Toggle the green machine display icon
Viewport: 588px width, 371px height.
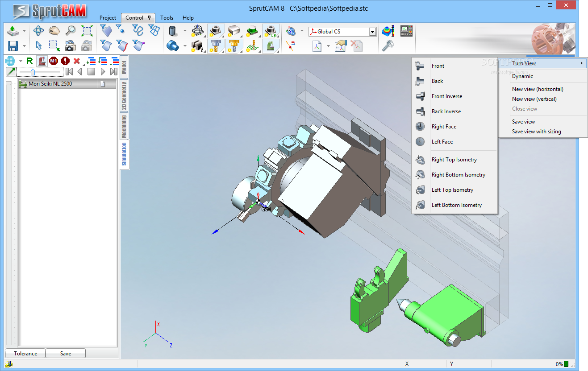pos(271,45)
